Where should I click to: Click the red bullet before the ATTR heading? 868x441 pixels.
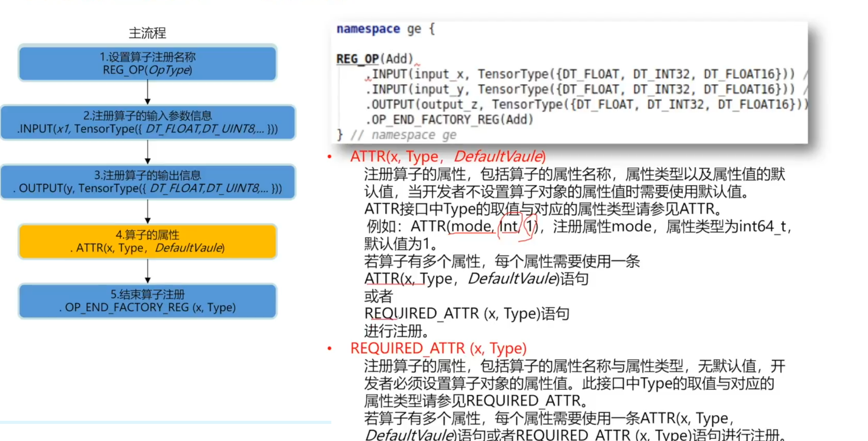(329, 157)
